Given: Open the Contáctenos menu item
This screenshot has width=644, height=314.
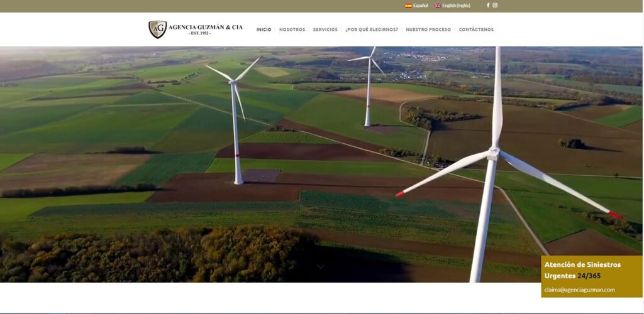Looking at the screenshot, I should click(x=476, y=30).
